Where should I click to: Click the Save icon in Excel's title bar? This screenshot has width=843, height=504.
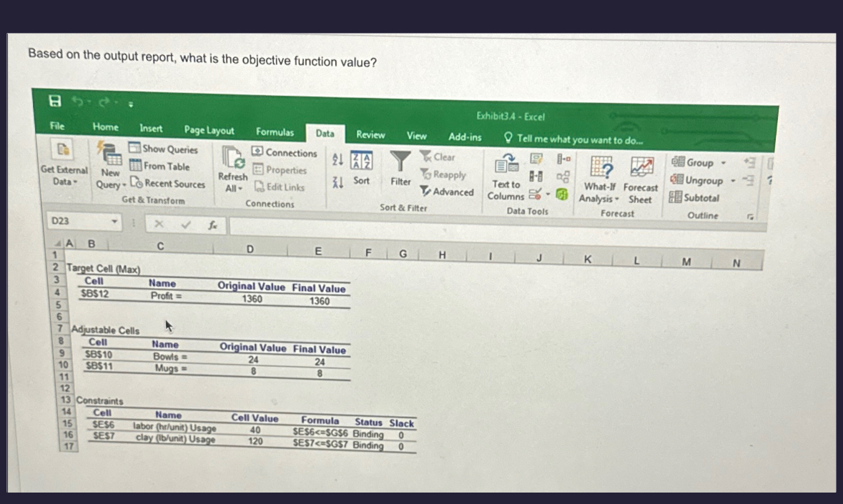(x=55, y=101)
